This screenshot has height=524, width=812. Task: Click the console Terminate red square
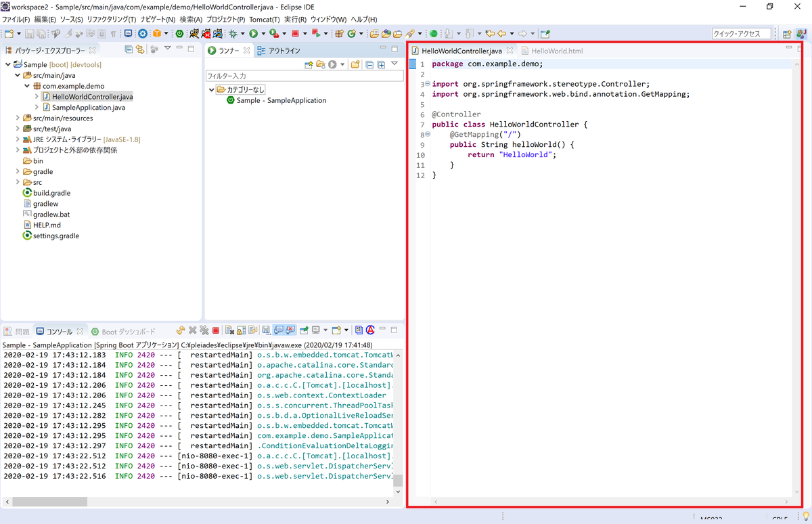click(216, 330)
